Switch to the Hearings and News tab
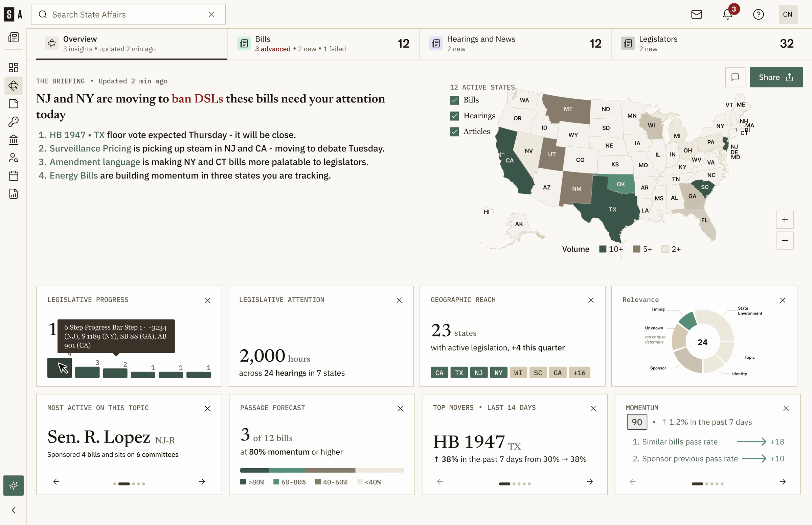This screenshot has width=812, height=525. click(516, 44)
